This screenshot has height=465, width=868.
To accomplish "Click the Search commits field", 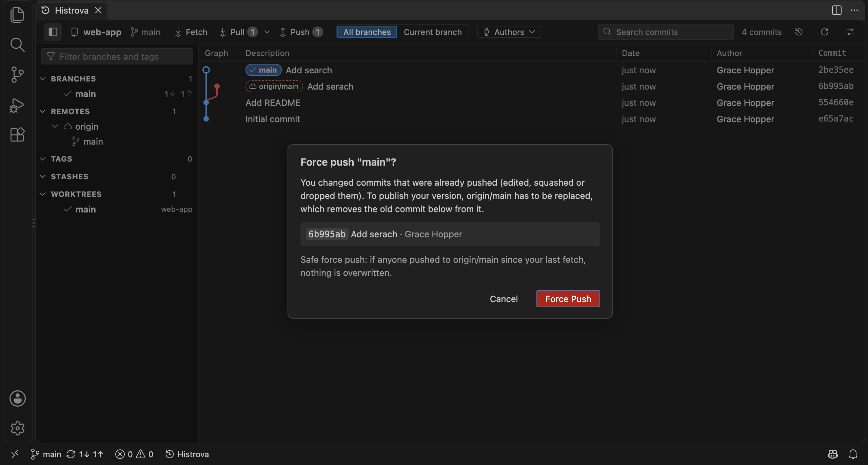I will tap(666, 32).
